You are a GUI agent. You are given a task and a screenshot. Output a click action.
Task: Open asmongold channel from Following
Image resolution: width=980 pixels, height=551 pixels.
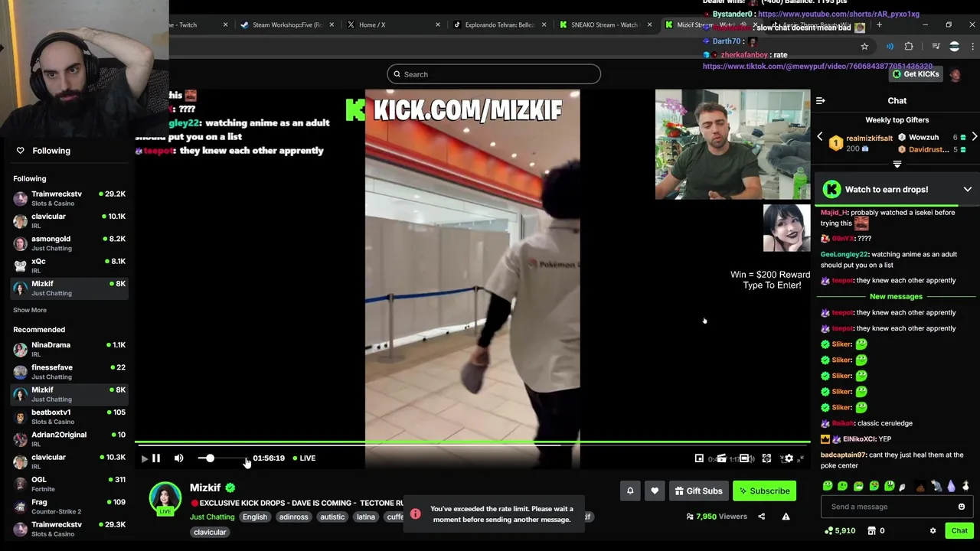[x=69, y=243]
